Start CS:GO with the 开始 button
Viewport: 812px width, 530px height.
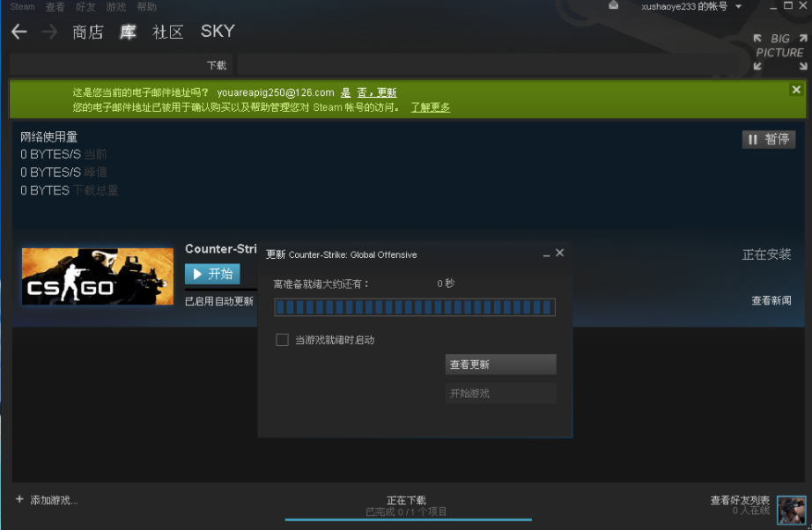(212, 274)
